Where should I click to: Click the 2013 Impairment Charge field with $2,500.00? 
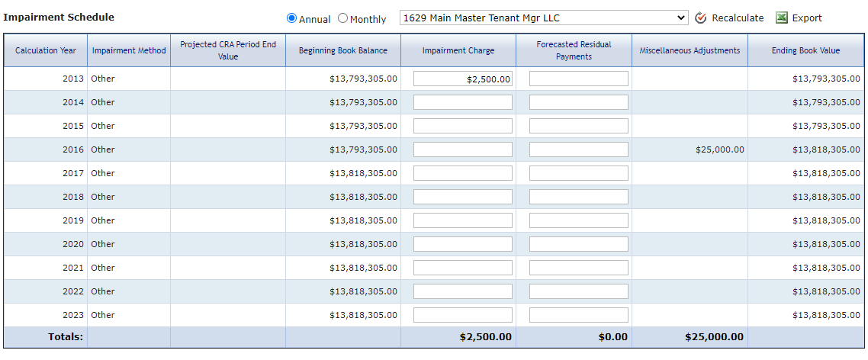click(x=463, y=79)
